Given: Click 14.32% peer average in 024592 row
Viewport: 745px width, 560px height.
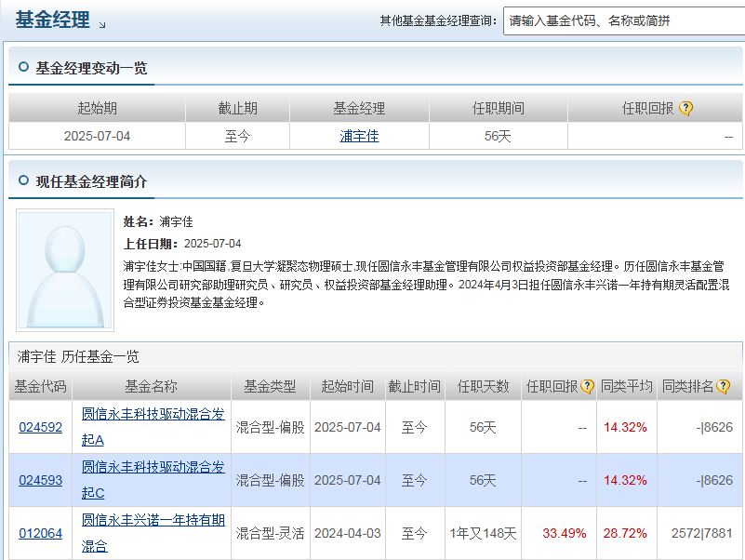Looking at the screenshot, I should pos(625,427).
